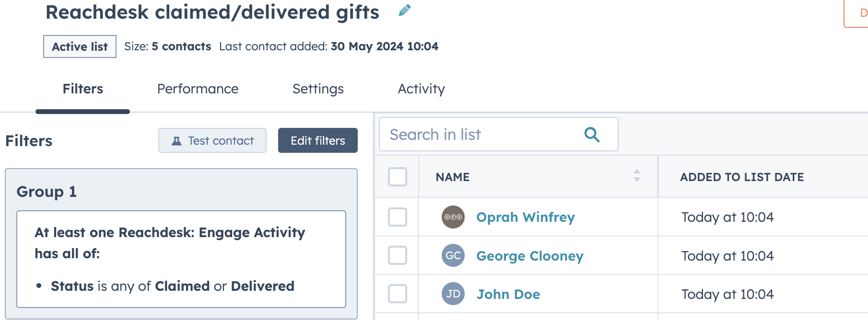Screen dimensions: 868x320
Task: Click the Edit filters button
Action: [318, 140]
